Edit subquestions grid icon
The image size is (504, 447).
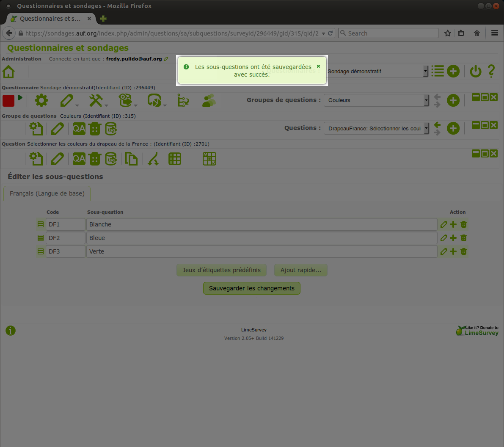175,159
